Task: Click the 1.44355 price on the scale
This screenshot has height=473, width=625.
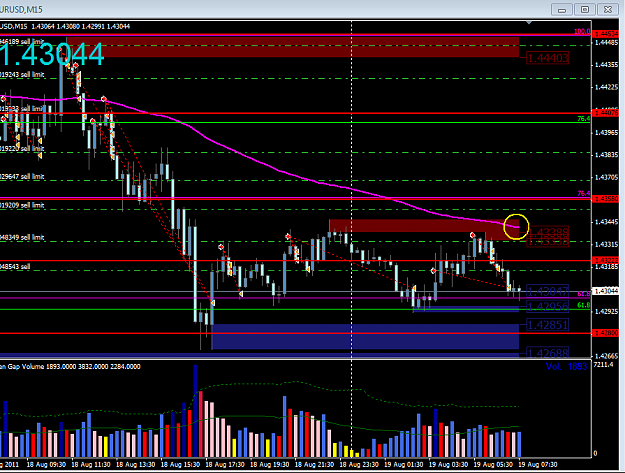Action: (x=606, y=65)
